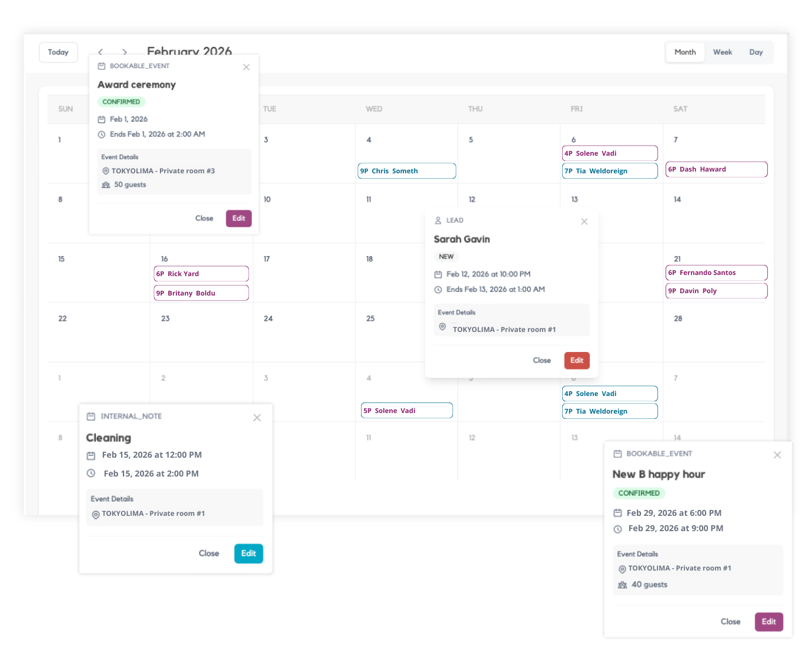Viewport: 812px width, 661px height.
Task: Switch to Day view tab
Action: pyautogui.click(x=756, y=52)
